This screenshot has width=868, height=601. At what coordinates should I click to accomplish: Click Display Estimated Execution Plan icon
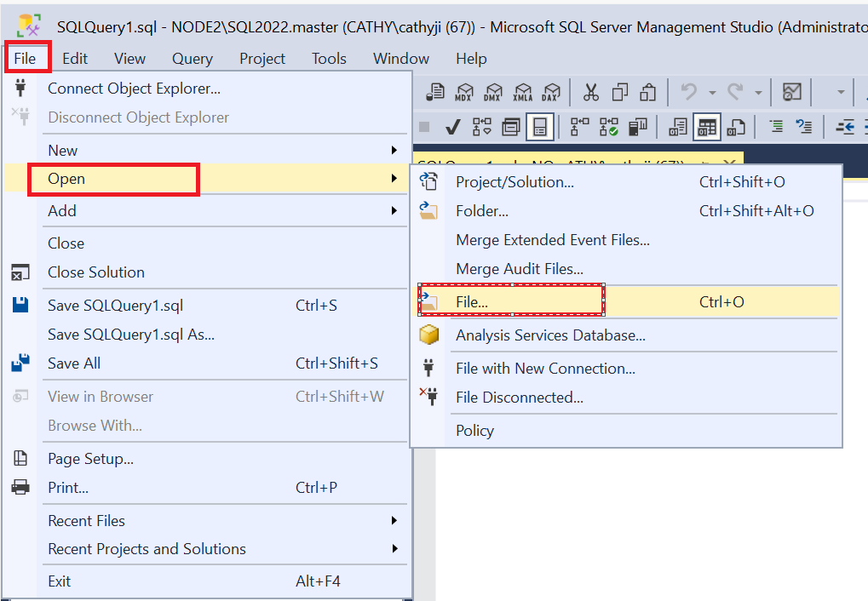[481, 127]
